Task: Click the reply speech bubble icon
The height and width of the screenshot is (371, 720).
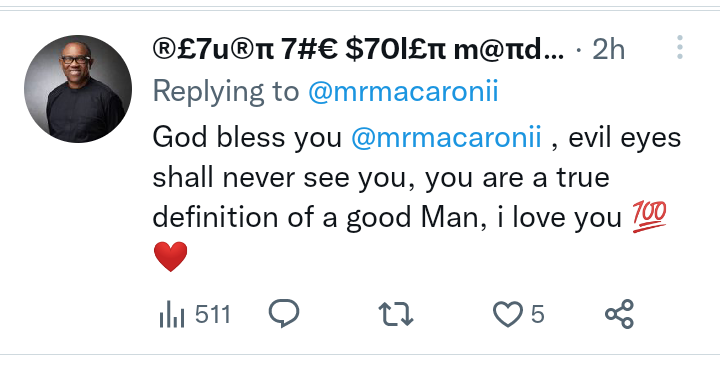Action: pyautogui.click(x=284, y=314)
